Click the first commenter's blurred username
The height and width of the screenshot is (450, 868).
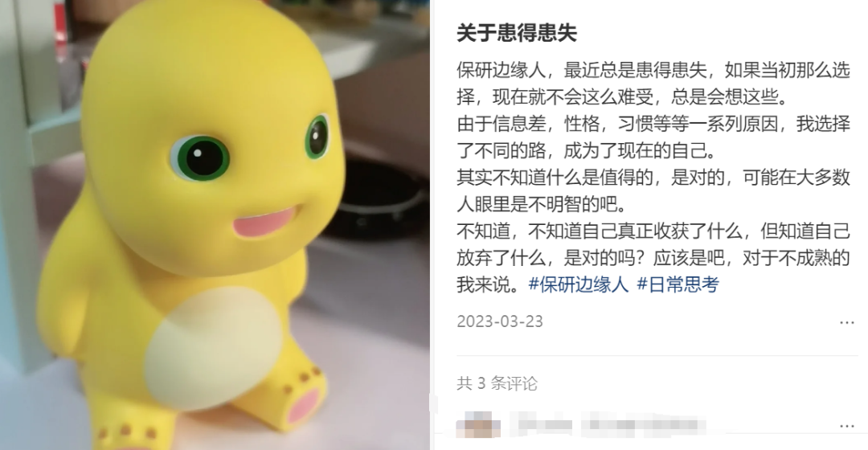click(x=545, y=426)
